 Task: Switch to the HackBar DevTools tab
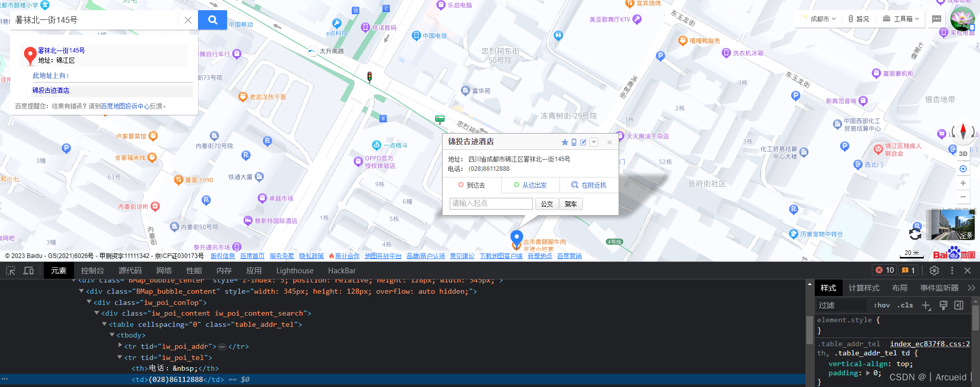(342, 270)
